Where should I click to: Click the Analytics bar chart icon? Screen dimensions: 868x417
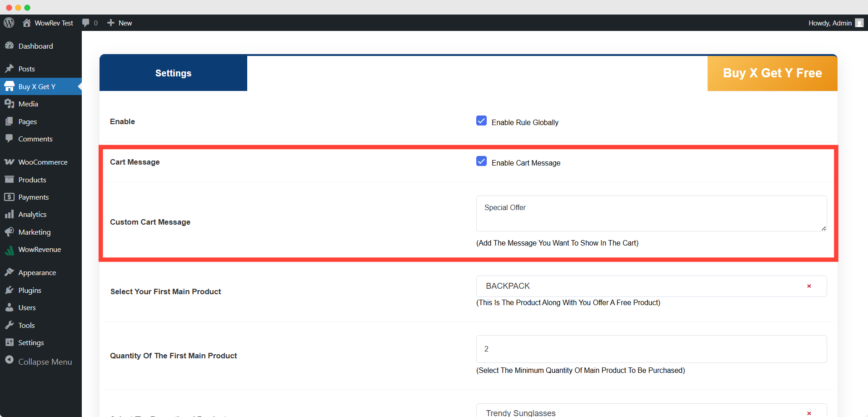click(x=9, y=214)
